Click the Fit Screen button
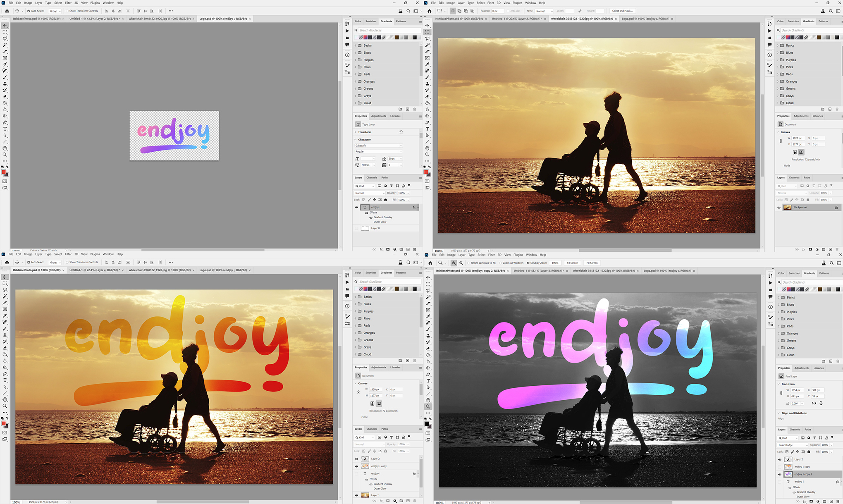 coord(572,263)
